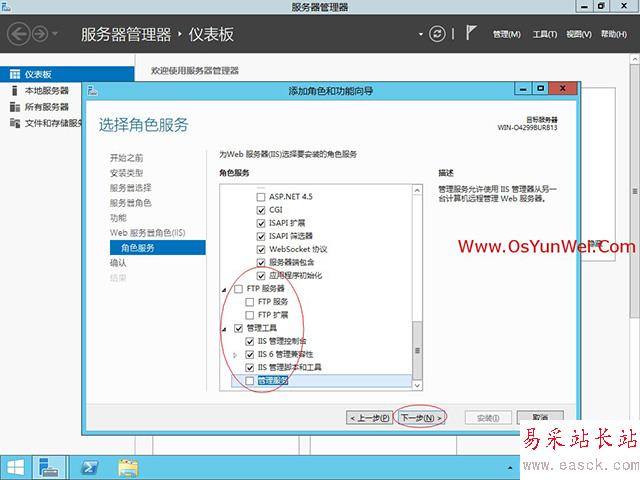Click Server Manager icon on the taskbar
Viewport: 640px width, 480px height.
click(49, 468)
